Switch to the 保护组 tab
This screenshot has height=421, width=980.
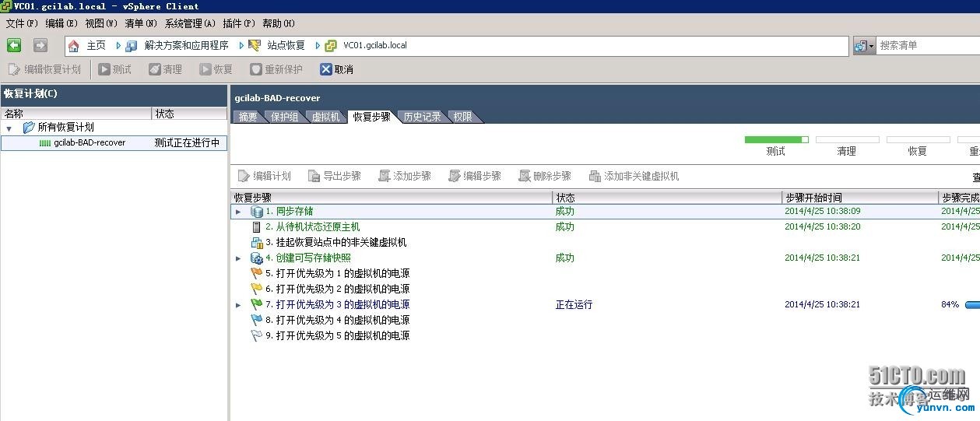[284, 117]
